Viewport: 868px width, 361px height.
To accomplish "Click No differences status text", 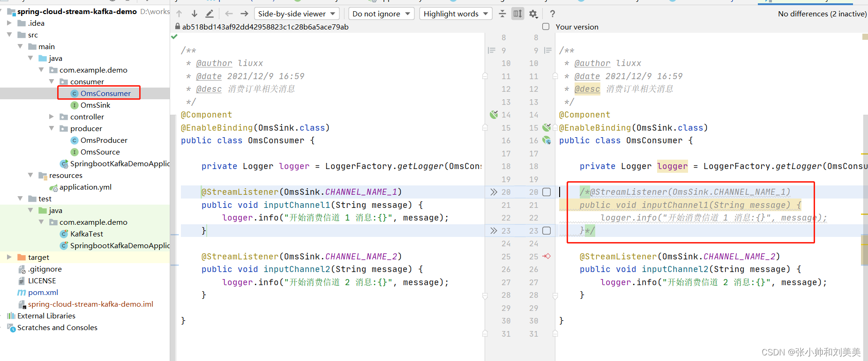I will 822,14.
